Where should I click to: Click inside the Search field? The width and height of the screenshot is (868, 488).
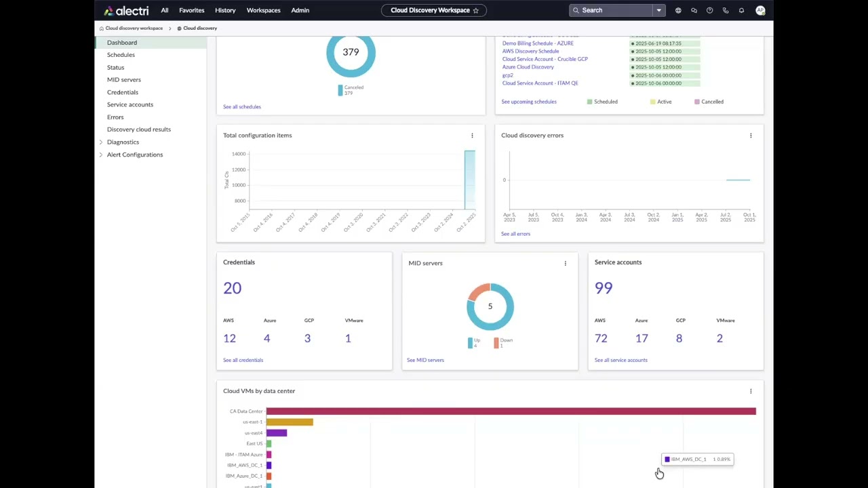point(610,10)
